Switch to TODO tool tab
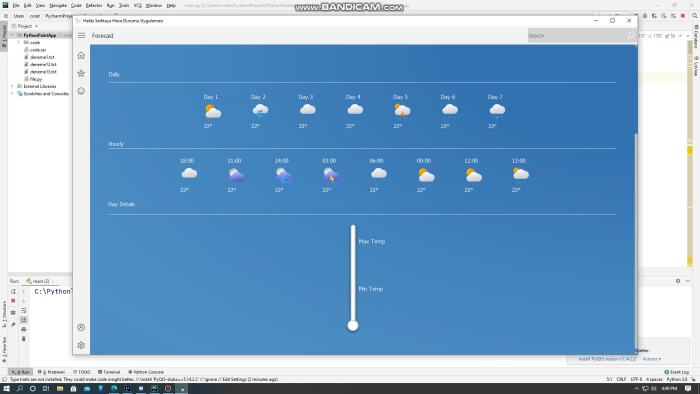The width and height of the screenshot is (700, 394). coord(82,372)
